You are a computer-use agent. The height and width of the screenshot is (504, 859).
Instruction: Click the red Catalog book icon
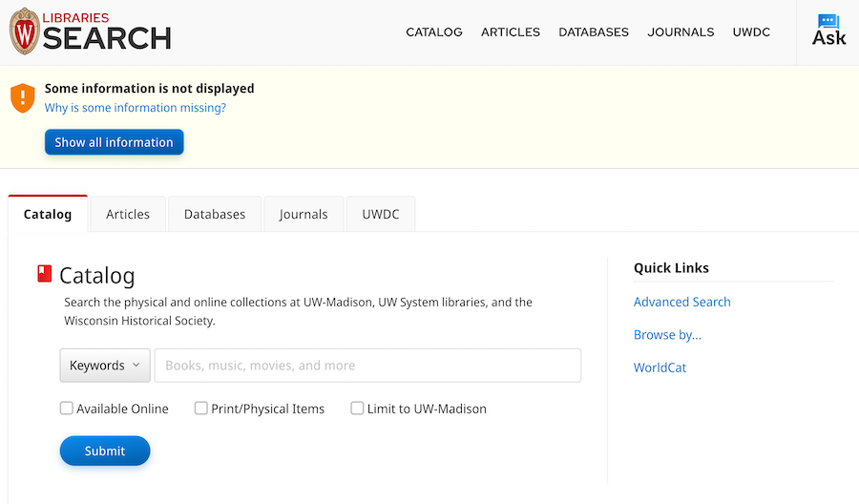point(44,273)
